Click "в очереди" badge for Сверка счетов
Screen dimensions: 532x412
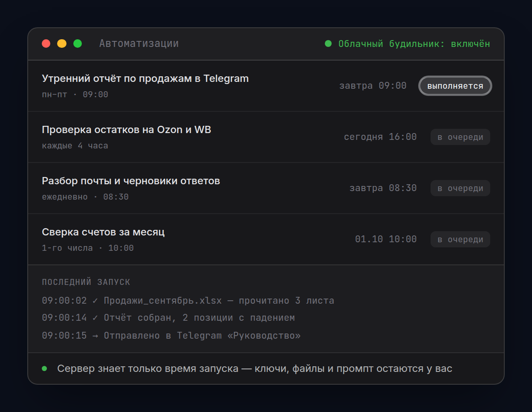[x=460, y=239]
